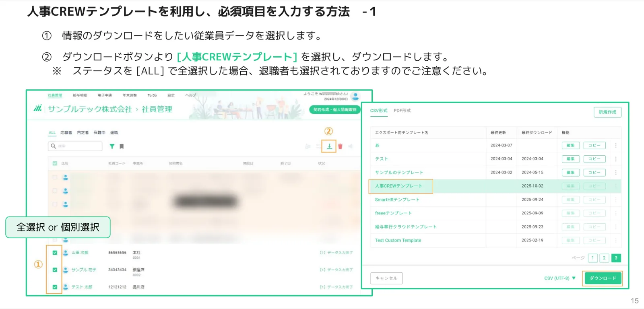Click the person icon next to サンプル 花子
The height and width of the screenshot is (309, 644).
point(65,270)
